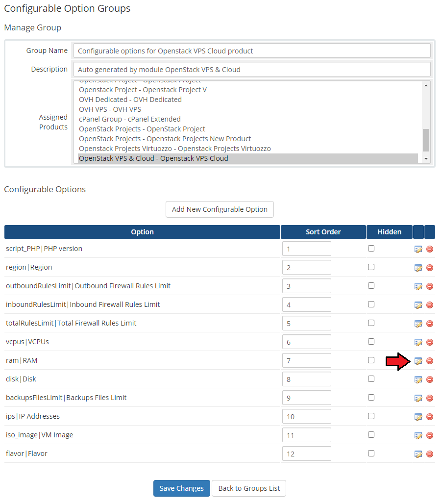
Task: Select Openstack Project V entry
Action: point(247,90)
